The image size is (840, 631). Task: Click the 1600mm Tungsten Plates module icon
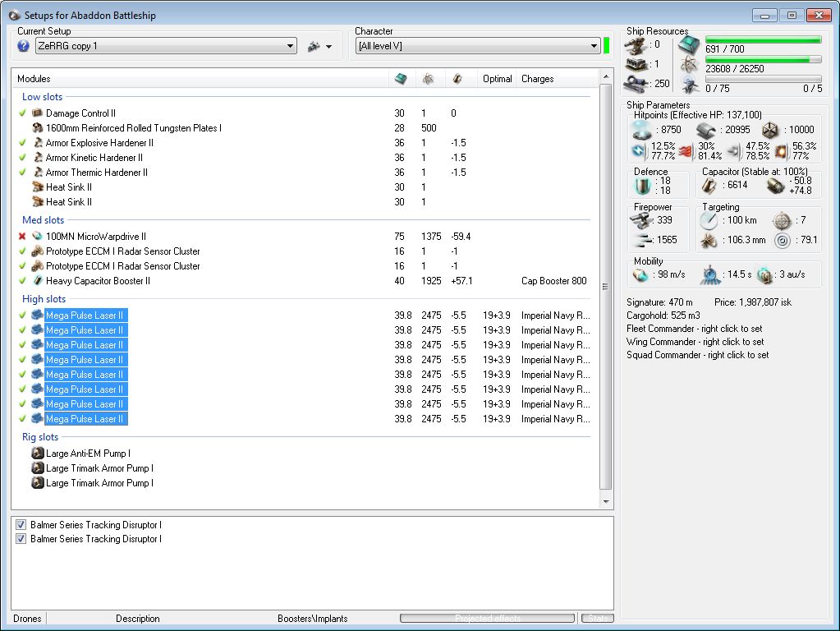[x=37, y=127]
